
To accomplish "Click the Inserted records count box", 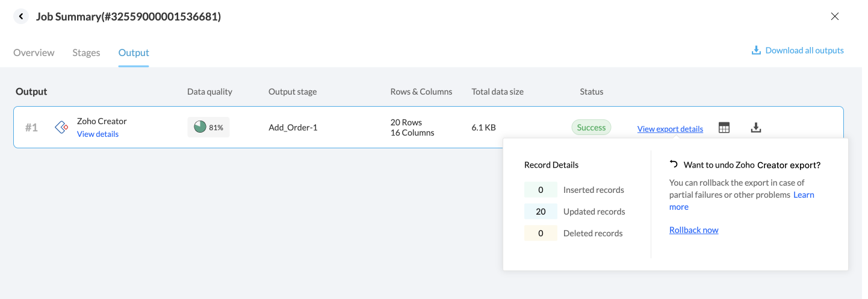I will [541, 190].
